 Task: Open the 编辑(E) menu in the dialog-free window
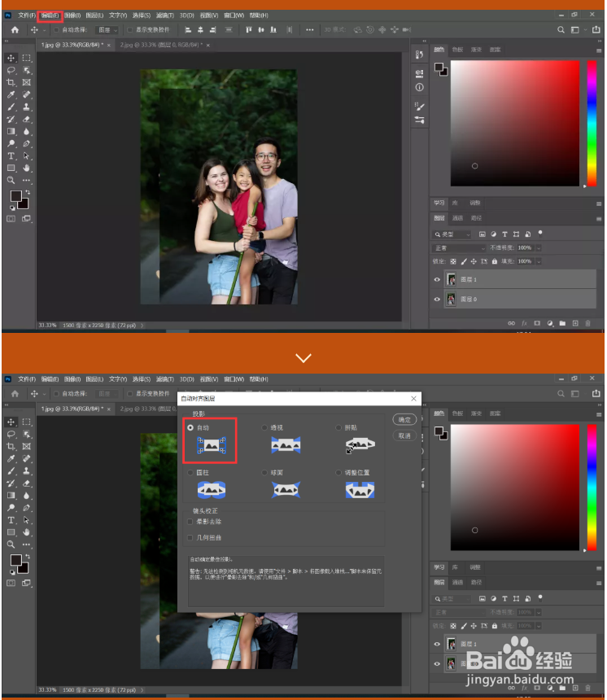tap(50, 15)
